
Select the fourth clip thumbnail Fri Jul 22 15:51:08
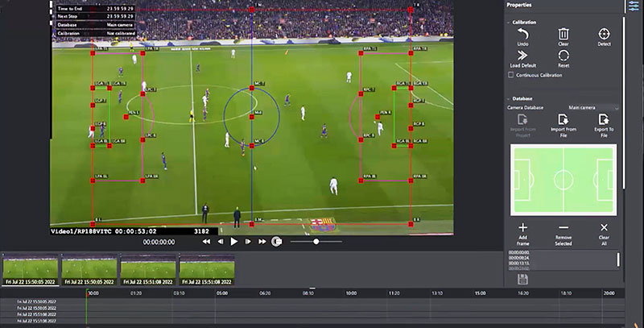tap(207, 270)
